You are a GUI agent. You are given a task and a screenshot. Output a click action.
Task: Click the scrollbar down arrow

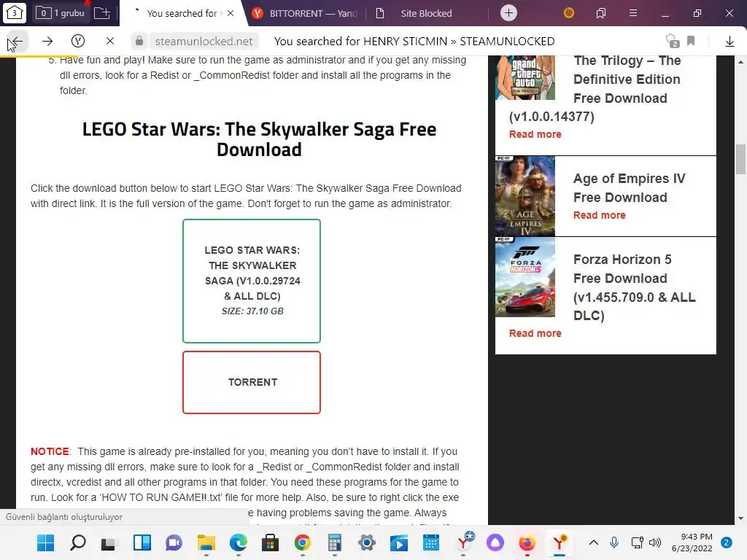740,518
